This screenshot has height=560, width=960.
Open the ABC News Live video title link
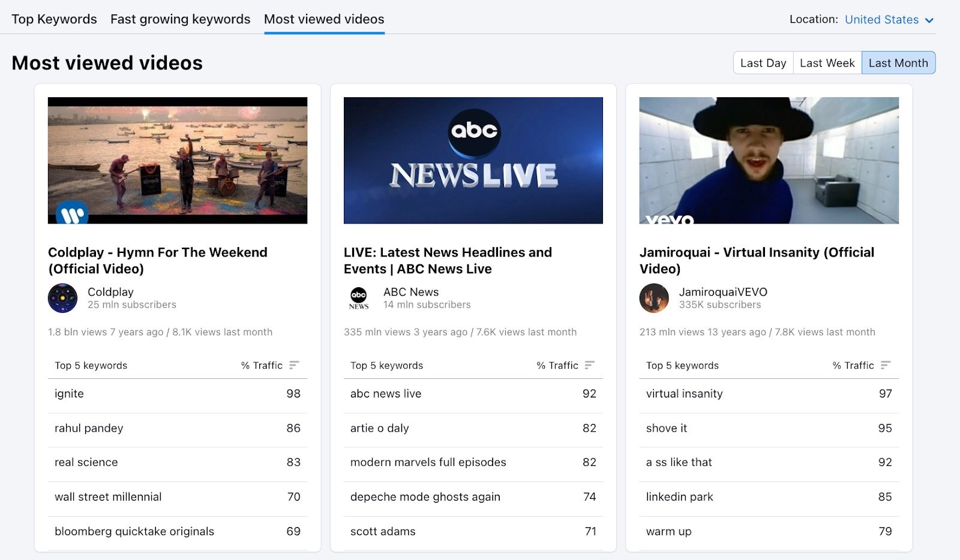447,260
